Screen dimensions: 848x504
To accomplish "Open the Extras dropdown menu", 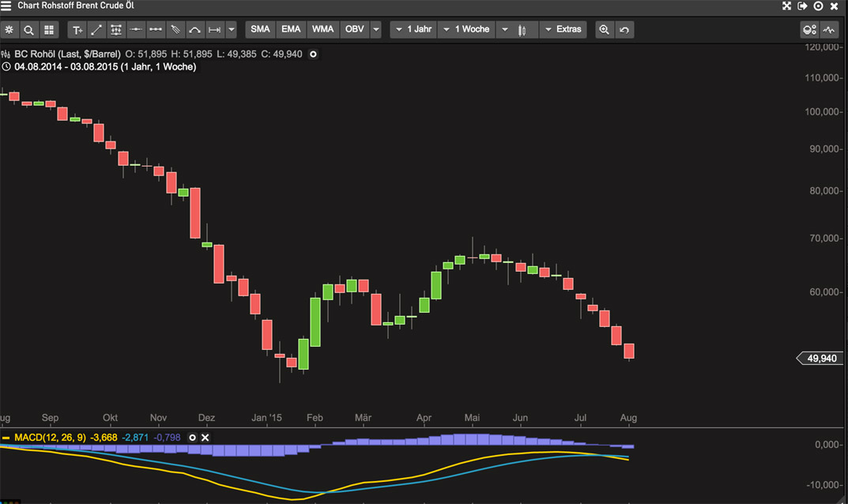I will [x=563, y=29].
